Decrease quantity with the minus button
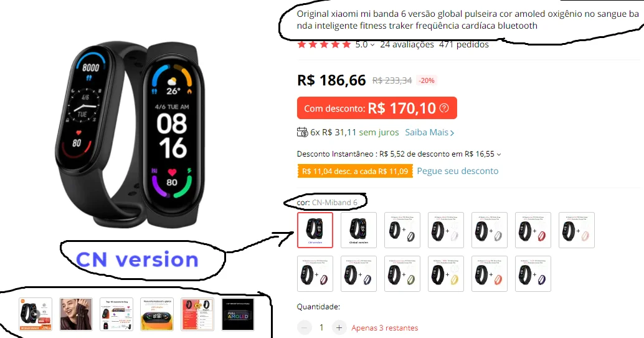Screen dimensions: 644x338 [x=305, y=328]
